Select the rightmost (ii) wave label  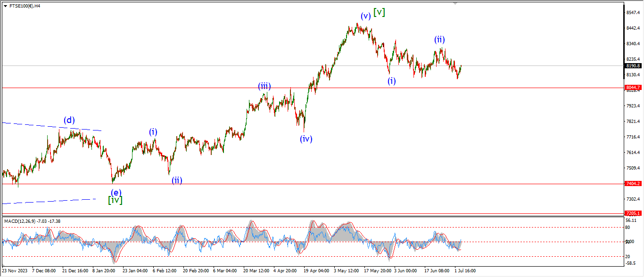click(x=439, y=40)
